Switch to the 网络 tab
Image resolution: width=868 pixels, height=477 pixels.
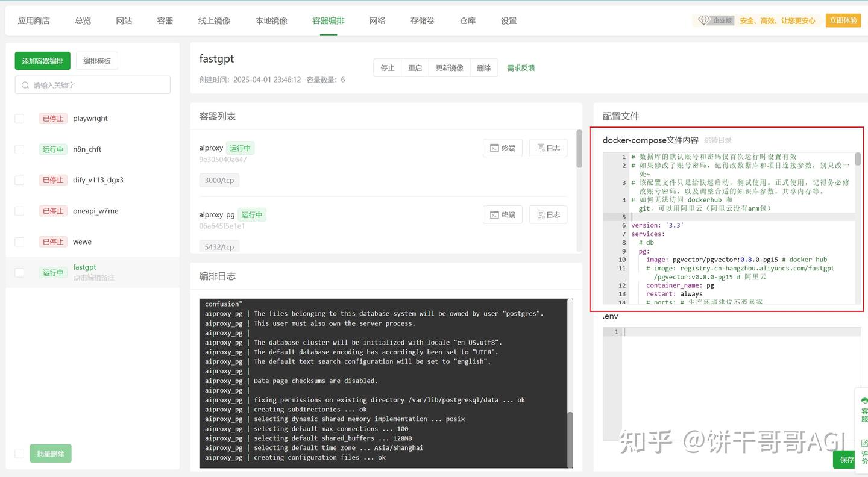coord(377,20)
